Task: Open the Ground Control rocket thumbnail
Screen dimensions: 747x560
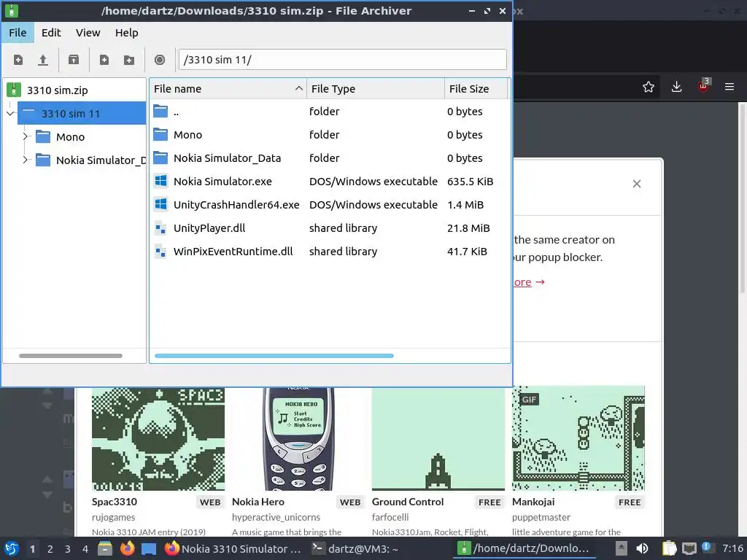Action: coord(438,438)
